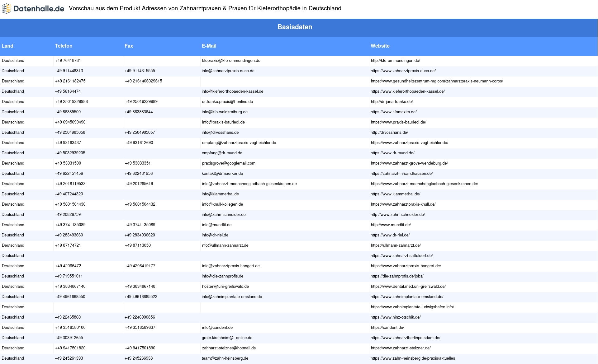Select email nfo@ullmann-zahnarzt.de
The image size is (598, 364).
[225, 245]
